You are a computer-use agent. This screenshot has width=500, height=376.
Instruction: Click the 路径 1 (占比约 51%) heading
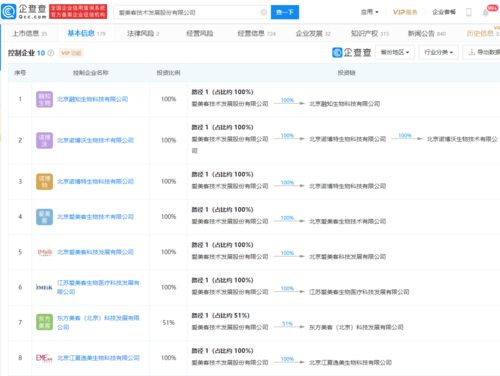click(x=220, y=316)
